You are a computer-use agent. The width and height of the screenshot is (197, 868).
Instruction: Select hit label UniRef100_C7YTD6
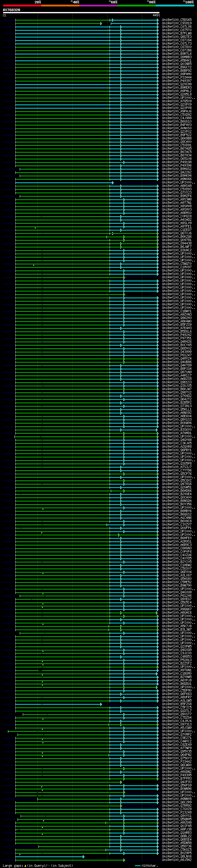click(x=177, y=470)
